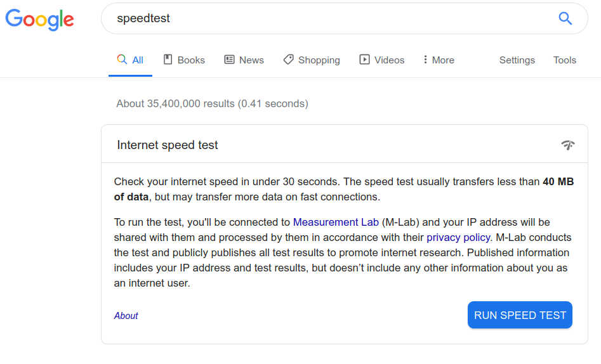
Task: Click the Videos tab play icon
Action: tap(364, 60)
